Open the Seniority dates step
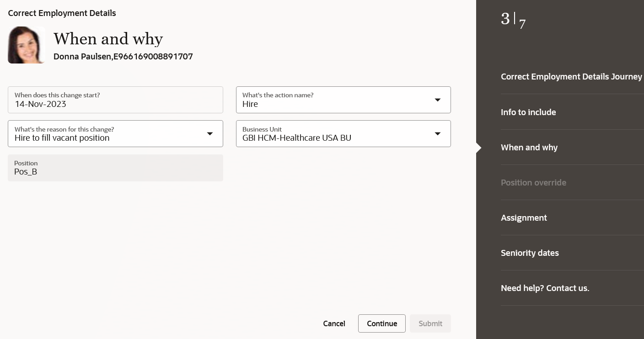This screenshot has height=339, width=644. click(x=530, y=253)
